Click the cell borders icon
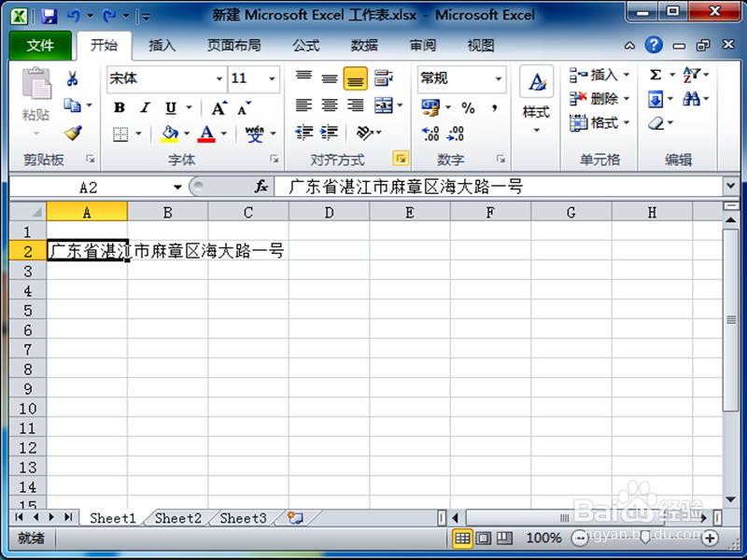 tap(120, 133)
